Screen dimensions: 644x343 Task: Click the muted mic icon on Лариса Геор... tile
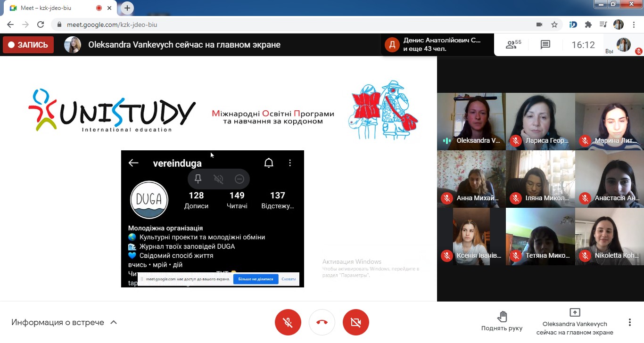[516, 140]
